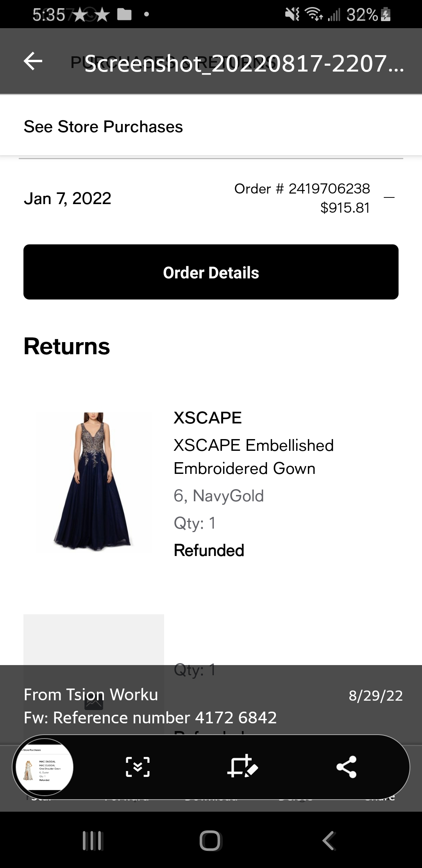Tap the scroll capture icon
This screenshot has height=868, width=422.
[x=138, y=767]
